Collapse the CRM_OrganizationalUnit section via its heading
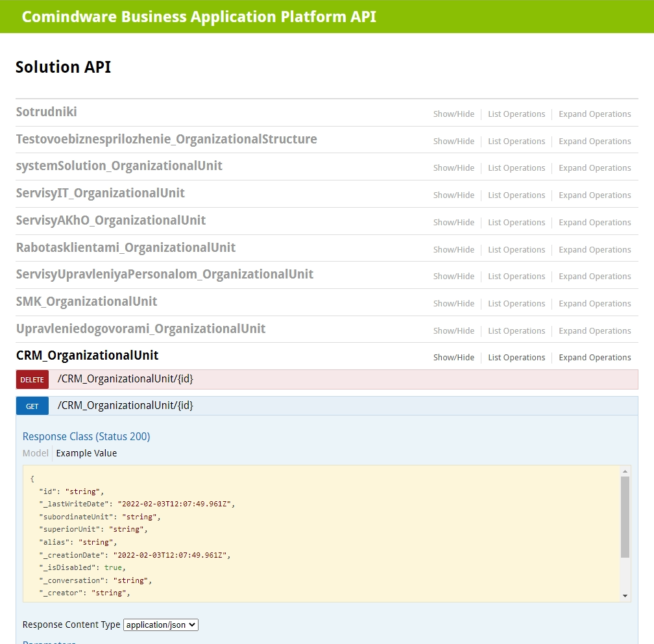This screenshot has width=654, height=644. pos(87,355)
